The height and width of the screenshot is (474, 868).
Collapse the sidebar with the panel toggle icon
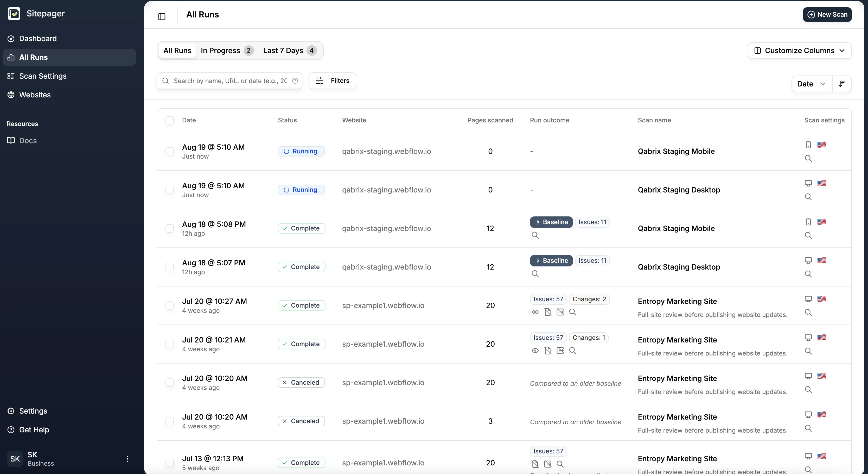click(x=162, y=16)
